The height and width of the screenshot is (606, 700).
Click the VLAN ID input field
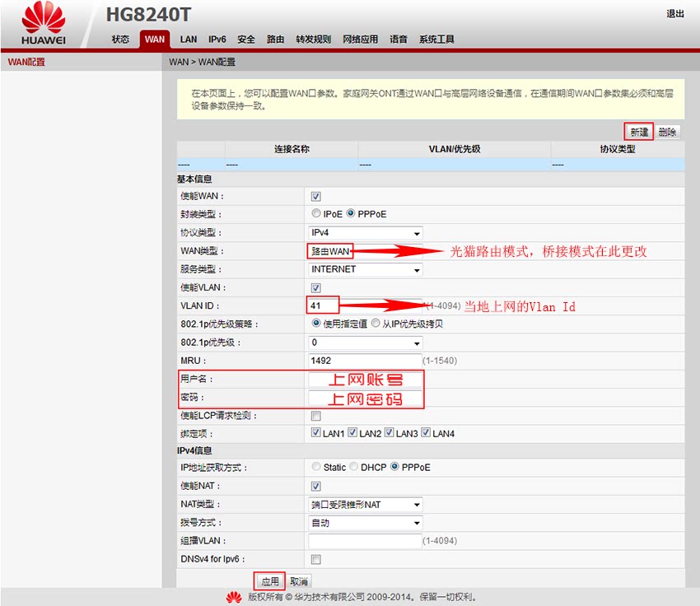(x=365, y=305)
